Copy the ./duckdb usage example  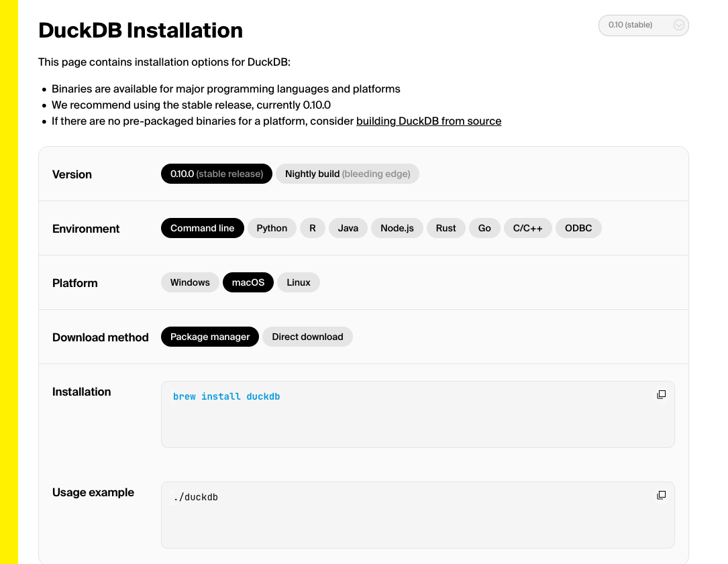[x=662, y=495]
